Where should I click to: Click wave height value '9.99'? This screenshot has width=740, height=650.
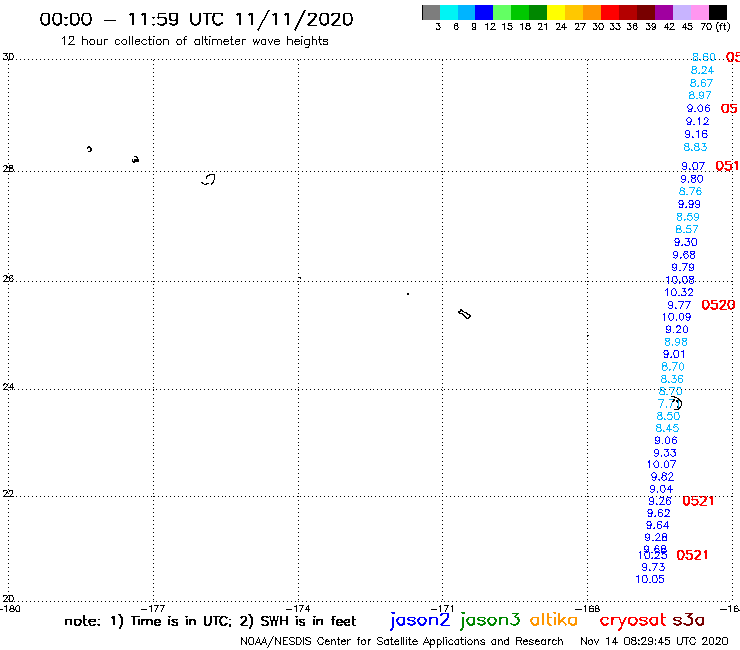(x=689, y=204)
